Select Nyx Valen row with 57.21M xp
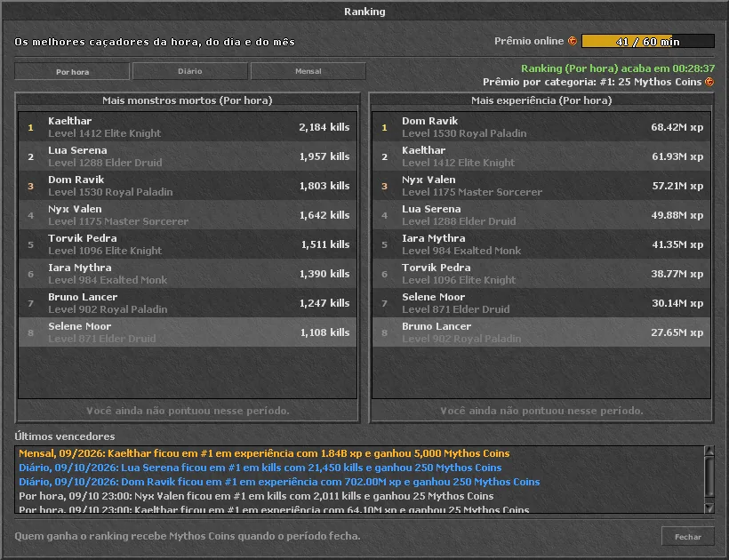 541,186
